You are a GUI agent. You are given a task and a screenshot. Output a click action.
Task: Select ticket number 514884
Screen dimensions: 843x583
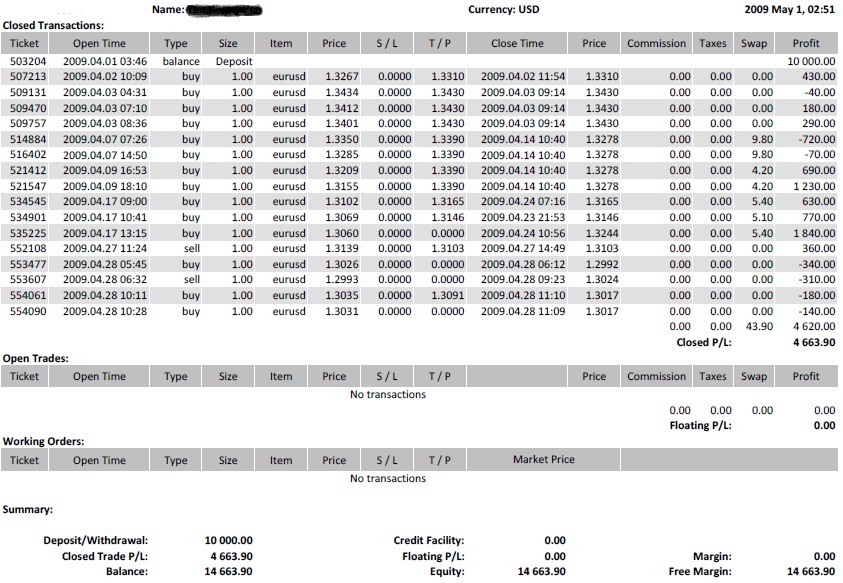coord(28,139)
